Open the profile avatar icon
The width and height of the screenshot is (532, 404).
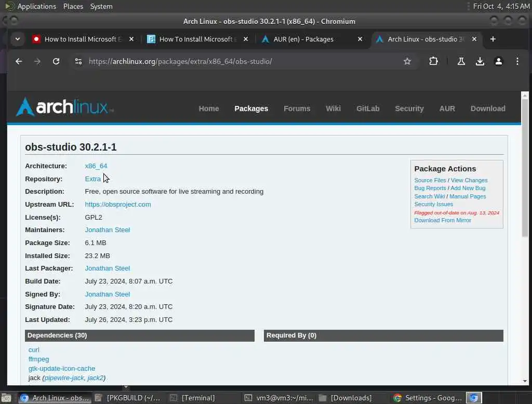click(x=498, y=61)
